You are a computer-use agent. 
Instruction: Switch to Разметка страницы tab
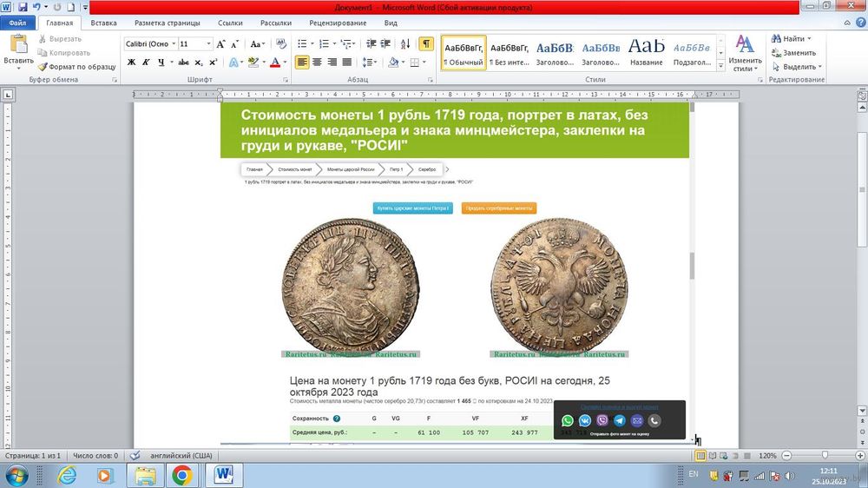(x=168, y=23)
